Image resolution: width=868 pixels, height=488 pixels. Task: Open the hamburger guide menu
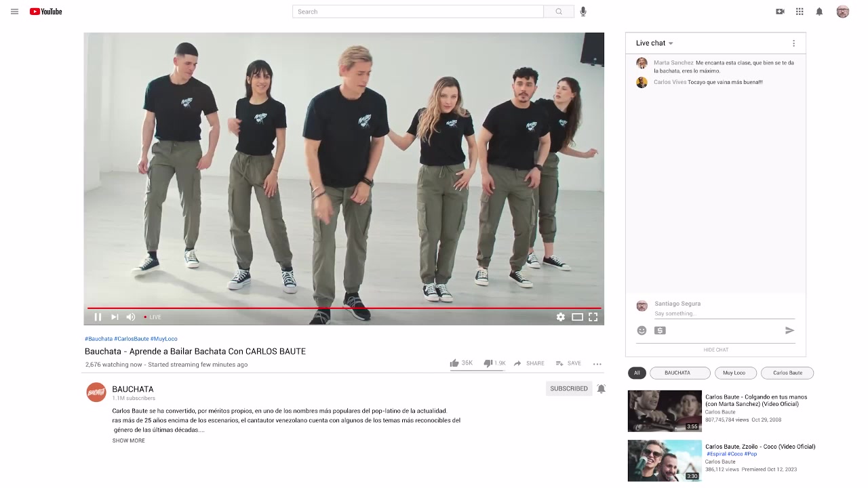14,12
